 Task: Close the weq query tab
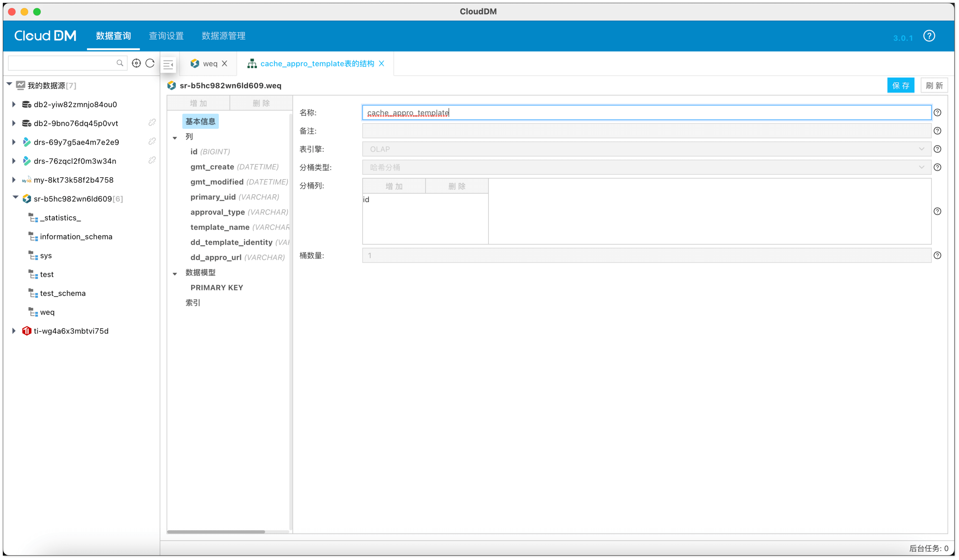tap(224, 64)
